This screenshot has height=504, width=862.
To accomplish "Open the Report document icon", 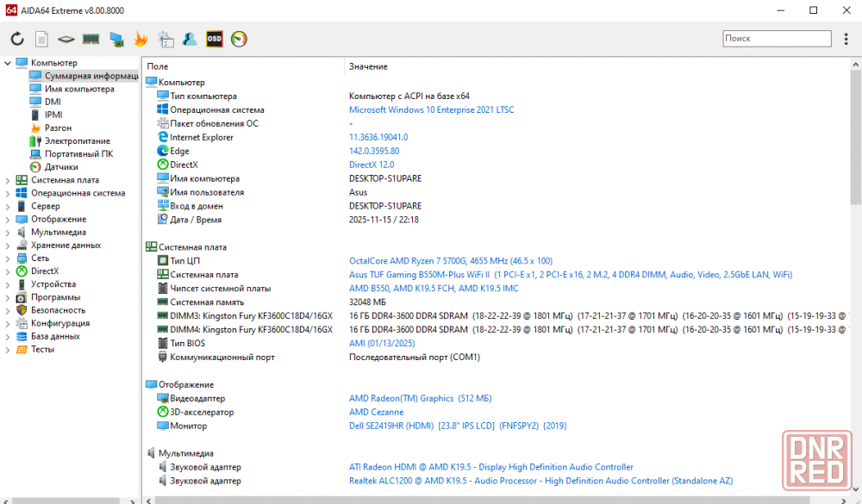I will (x=41, y=39).
